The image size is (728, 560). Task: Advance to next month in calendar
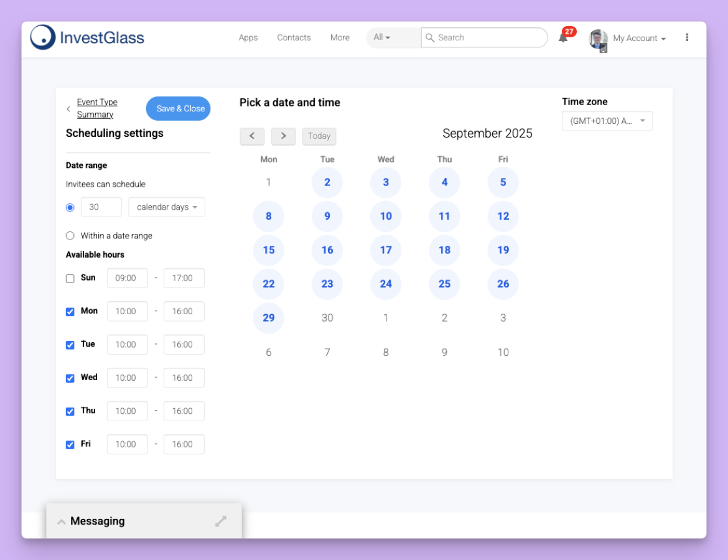283,136
